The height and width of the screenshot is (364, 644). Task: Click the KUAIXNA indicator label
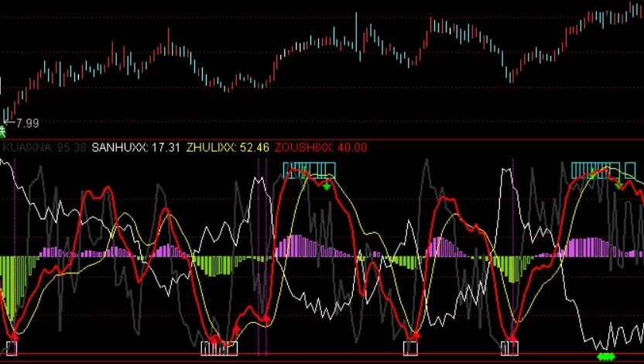coord(44,147)
